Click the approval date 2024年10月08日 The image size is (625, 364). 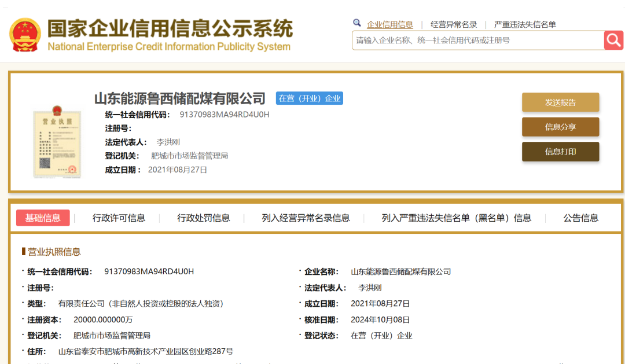(x=380, y=320)
